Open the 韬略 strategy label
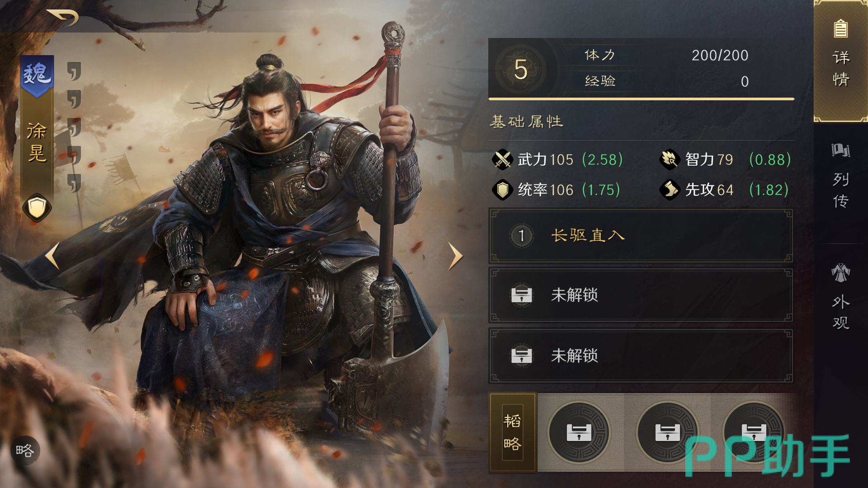 (513, 432)
